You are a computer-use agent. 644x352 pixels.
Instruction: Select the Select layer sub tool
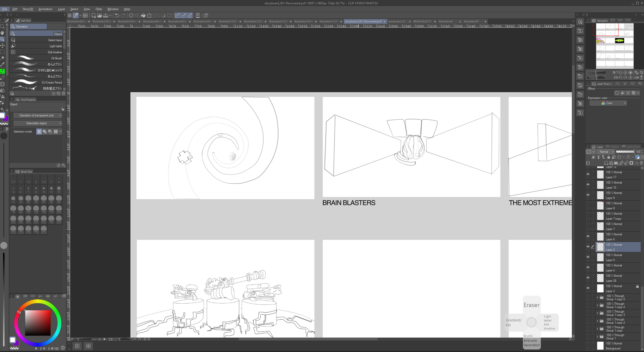tap(36, 40)
